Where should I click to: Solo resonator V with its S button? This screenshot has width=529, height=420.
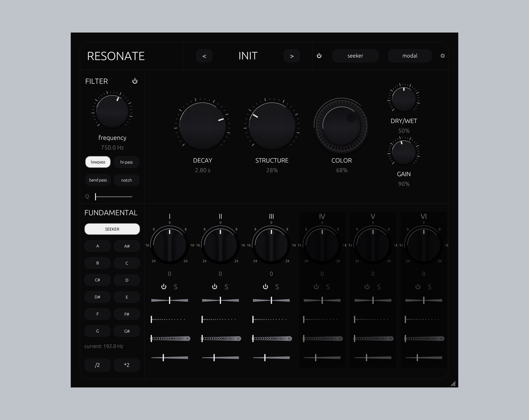(x=379, y=287)
